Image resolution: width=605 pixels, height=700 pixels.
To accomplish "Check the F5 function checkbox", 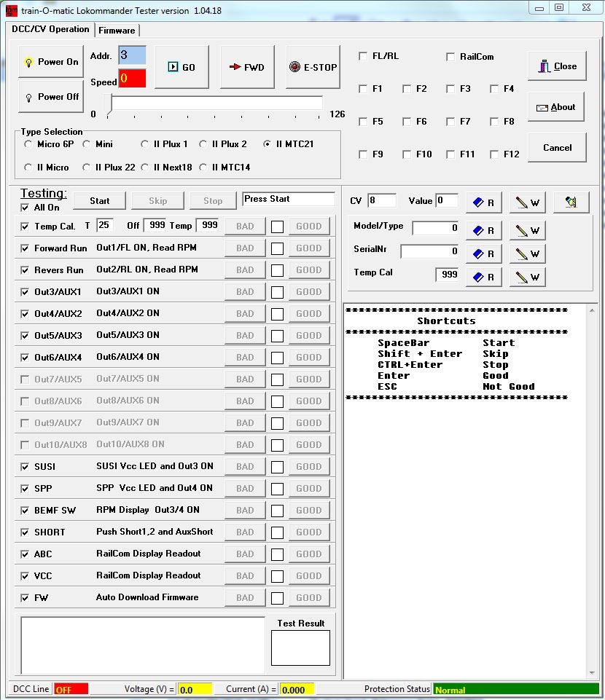I will coord(363,122).
